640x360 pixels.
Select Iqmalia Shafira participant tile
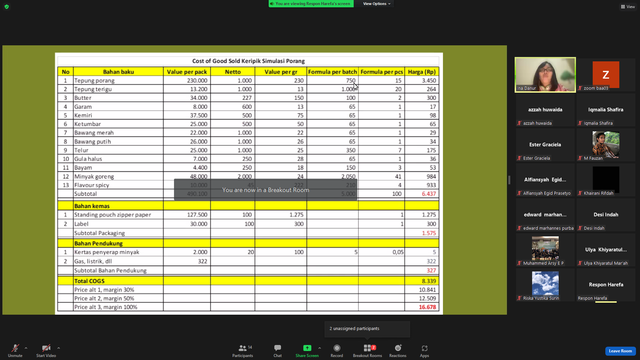[606, 110]
